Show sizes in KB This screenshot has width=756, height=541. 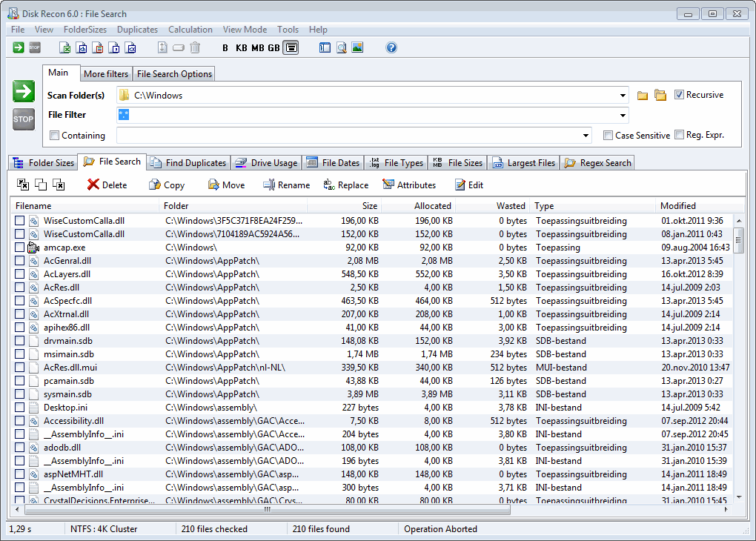242,47
